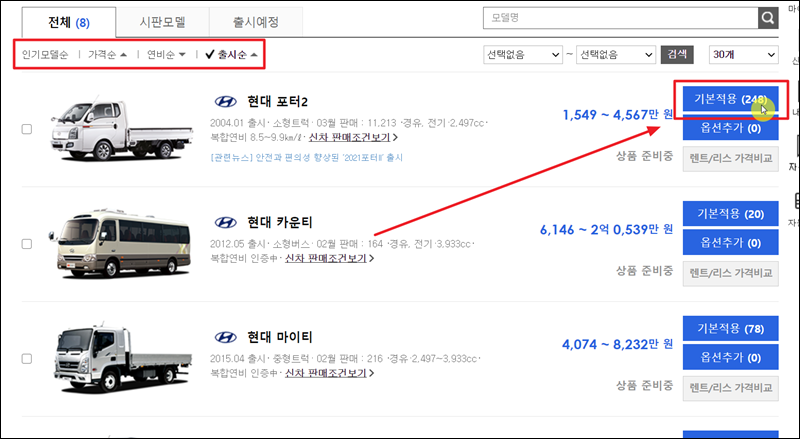Sort by 인기모델순
This screenshot has width=800, height=439.
[45, 55]
